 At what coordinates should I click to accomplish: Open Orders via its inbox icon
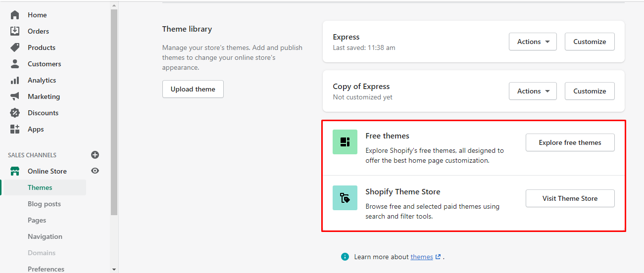coord(15,31)
